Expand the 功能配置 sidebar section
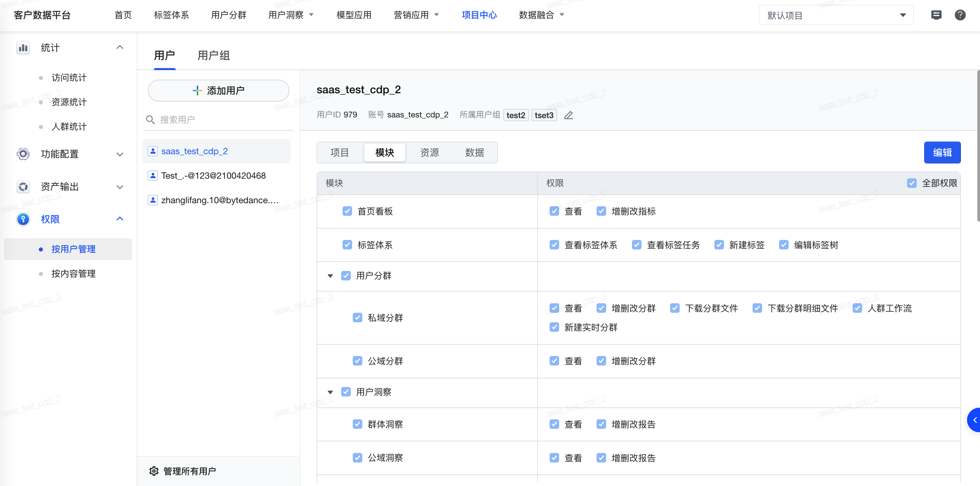The image size is (980, 486). [x=120, y=154]
